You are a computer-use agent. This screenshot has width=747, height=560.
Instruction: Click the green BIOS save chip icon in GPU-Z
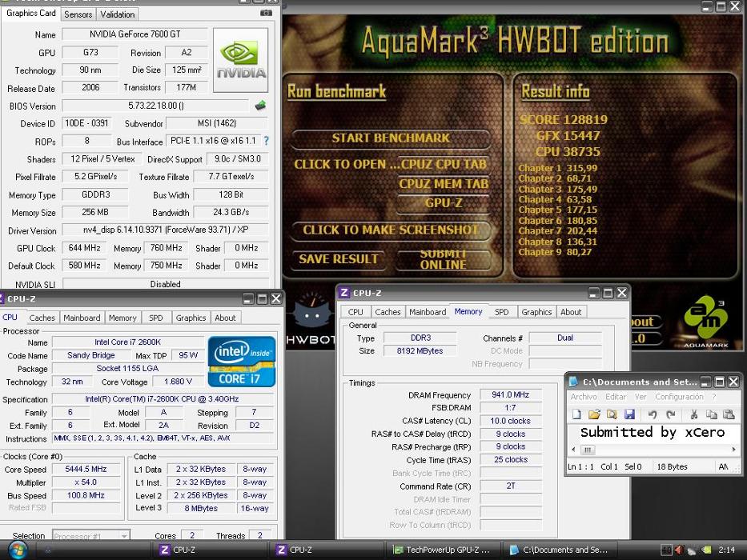coord(260,106)
